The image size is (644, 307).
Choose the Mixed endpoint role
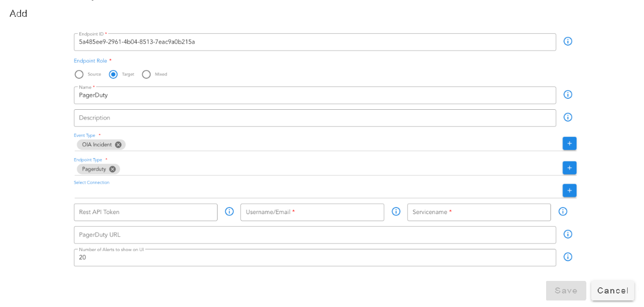(146, 74)
